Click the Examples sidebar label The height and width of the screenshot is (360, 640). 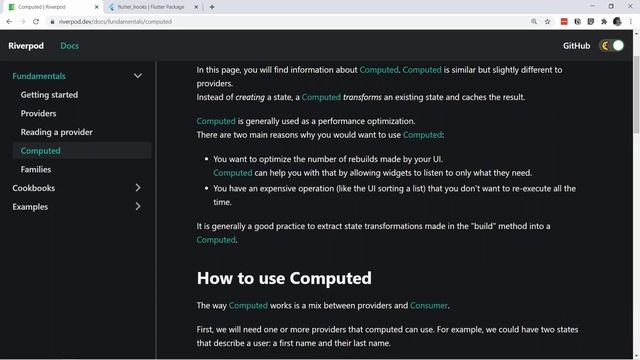click(30, 207)
